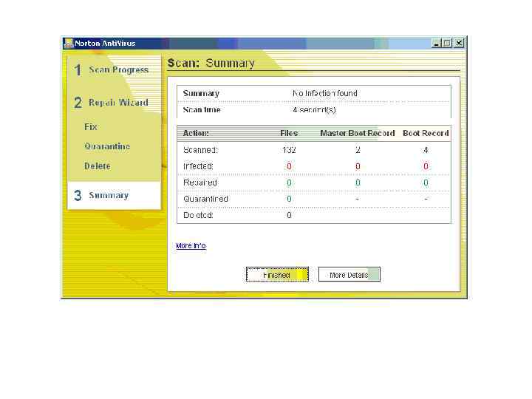532x399 pixels.
Task: Select the Quarantine sub-step
Action: tap(107, 146)
